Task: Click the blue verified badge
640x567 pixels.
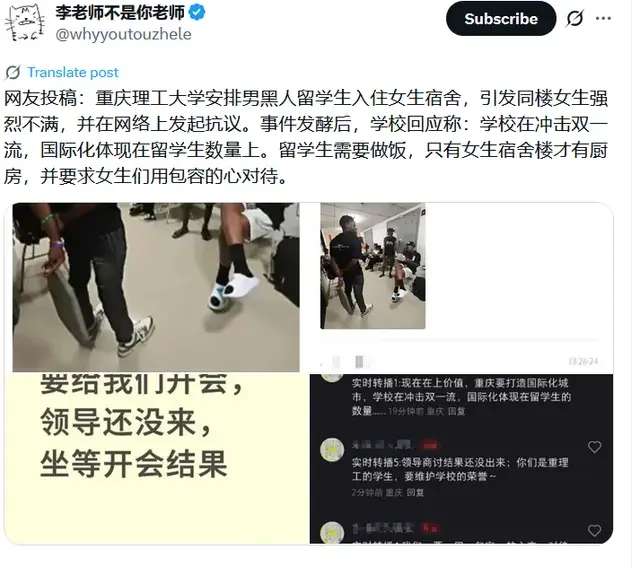Action: [x=197, y=13]
